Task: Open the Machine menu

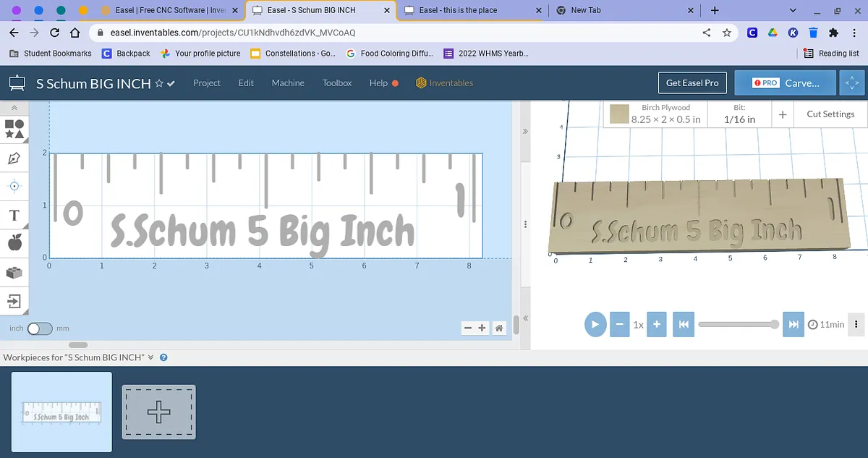Action: click(288, 83)
